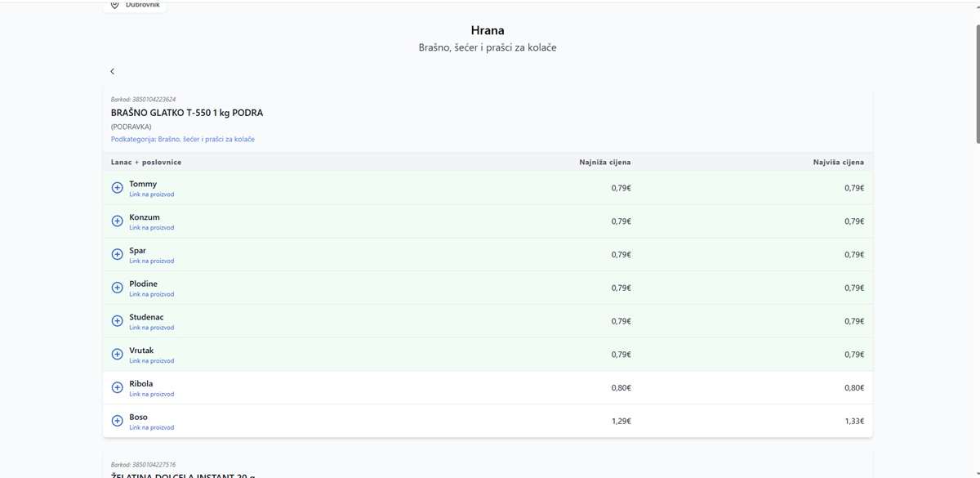980x478 pixels.
Task: Open Vrutak's Link na proizvod
Action: [151, 360]
